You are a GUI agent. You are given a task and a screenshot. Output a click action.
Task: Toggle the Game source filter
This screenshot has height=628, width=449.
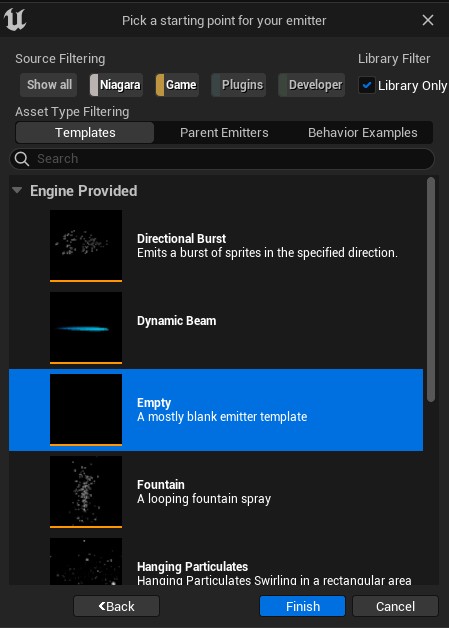point(177,85)
